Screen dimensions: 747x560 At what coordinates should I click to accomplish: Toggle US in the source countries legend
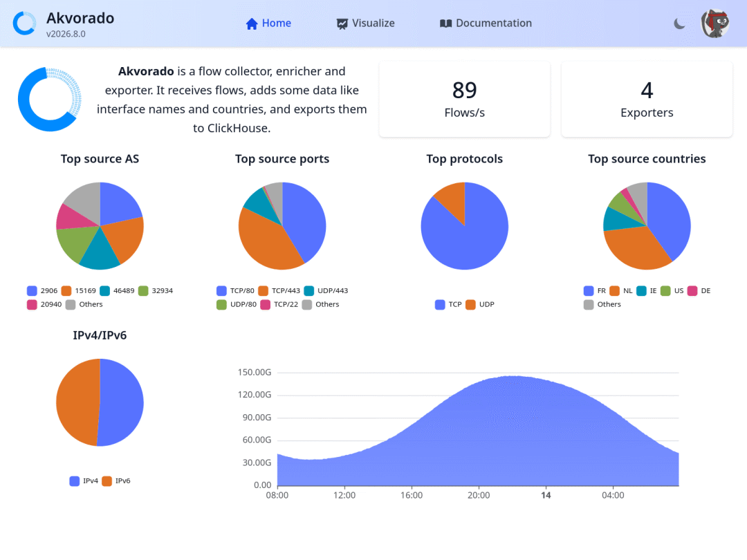672,290
